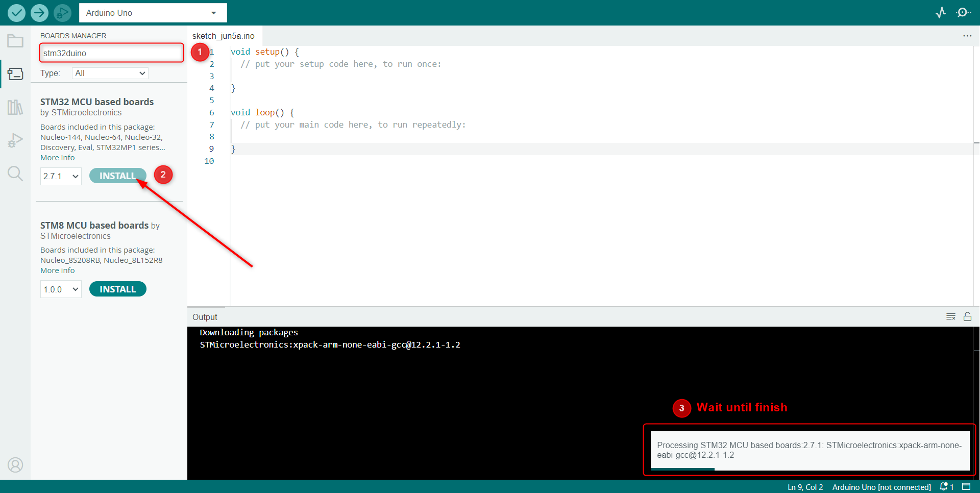
Task: Open the Search sidebar panel
Action: click(15, 174)
